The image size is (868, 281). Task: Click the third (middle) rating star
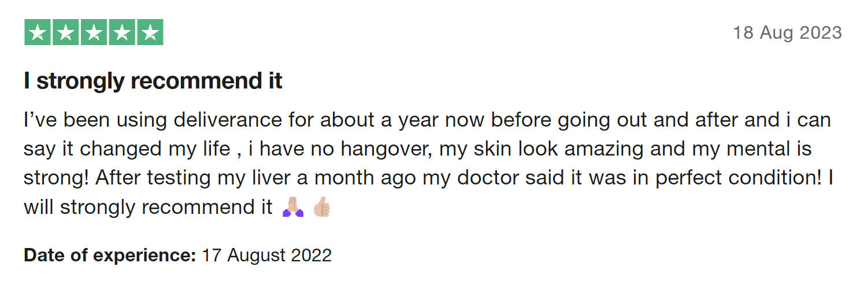tap(94, 32)
